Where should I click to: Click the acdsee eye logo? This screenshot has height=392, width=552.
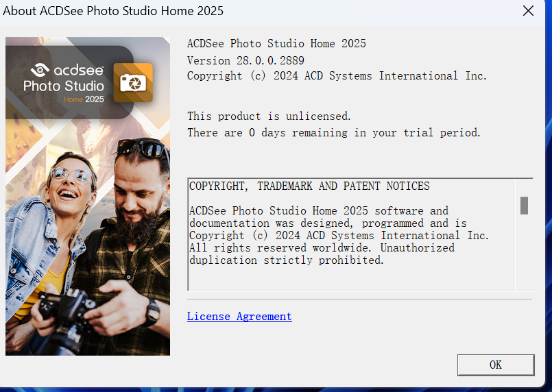click(x=40, y=70)
